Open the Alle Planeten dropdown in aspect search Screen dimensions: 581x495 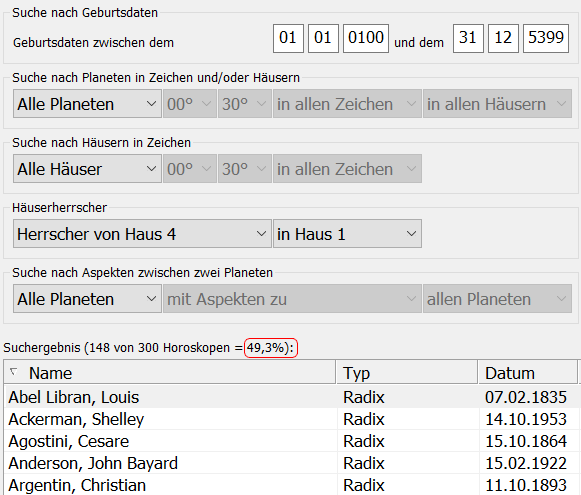pyautogui.click(x=87, y=299)
